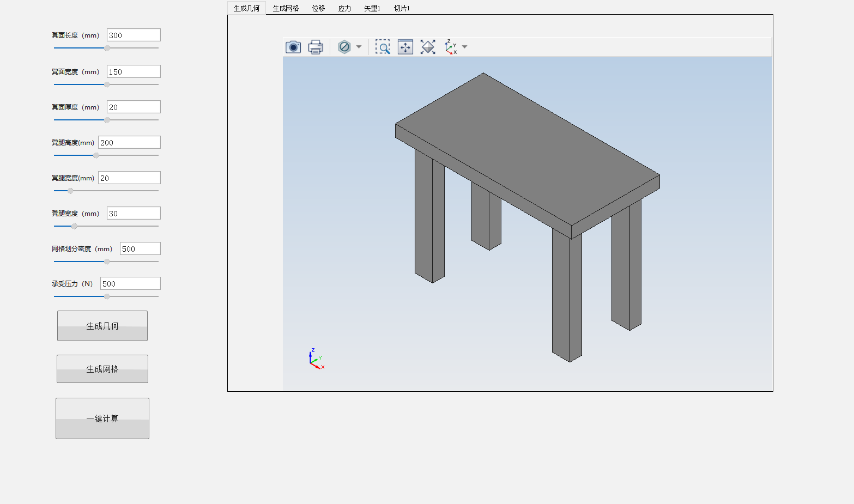Click the camera image snapshot icon
Viewport: 854px width, 504px height.
[x=293, y=47]
